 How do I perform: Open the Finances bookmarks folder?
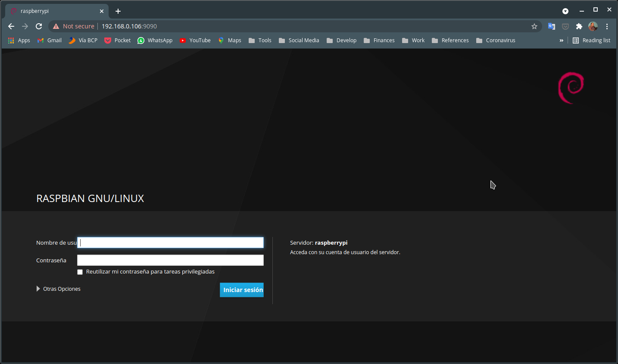pos(379,40)
